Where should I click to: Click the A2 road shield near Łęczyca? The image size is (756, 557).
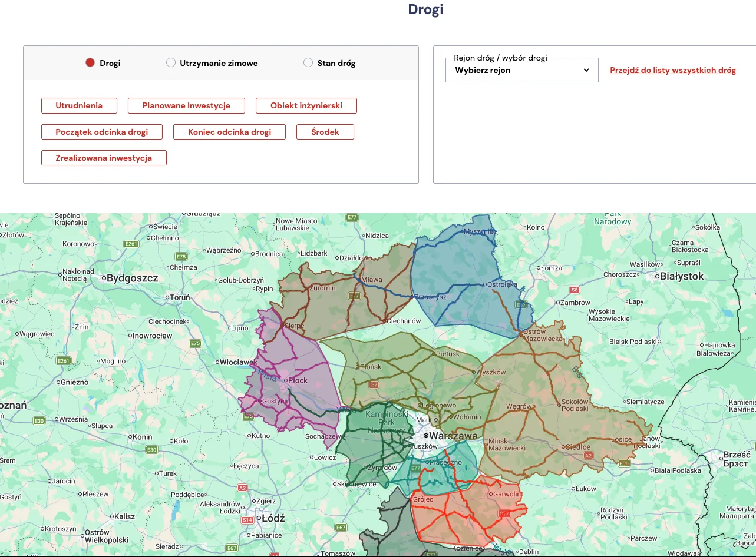pos(242,488)
